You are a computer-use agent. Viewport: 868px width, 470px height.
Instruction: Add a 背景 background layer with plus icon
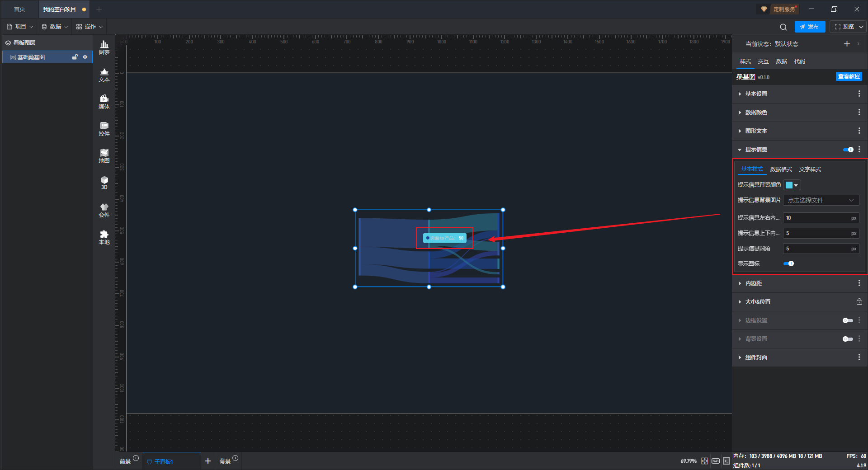[235, 458]
